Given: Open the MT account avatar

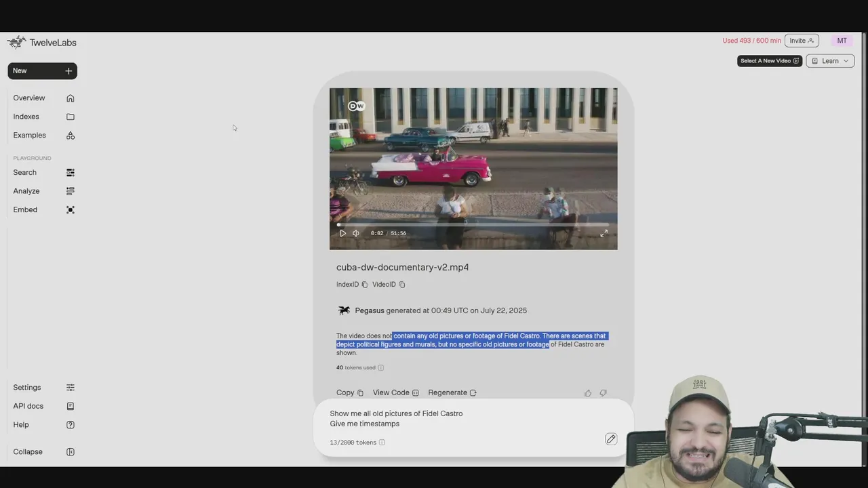Looking at the screenshot, I should (842, 41).
